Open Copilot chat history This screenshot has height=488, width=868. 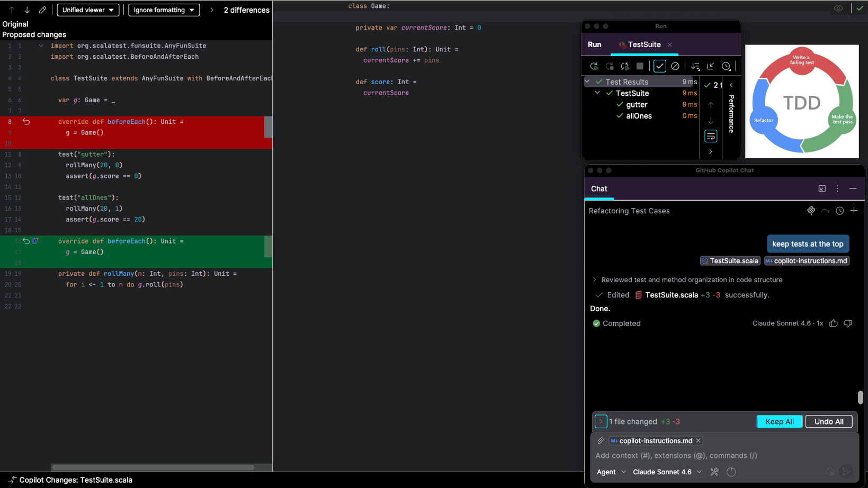click(839, 211)
